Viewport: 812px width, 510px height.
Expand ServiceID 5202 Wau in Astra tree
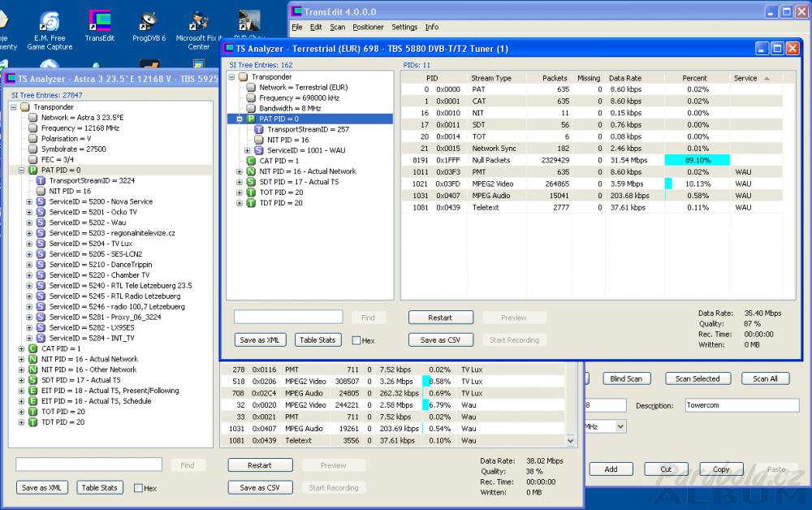(x=29, y=223)
